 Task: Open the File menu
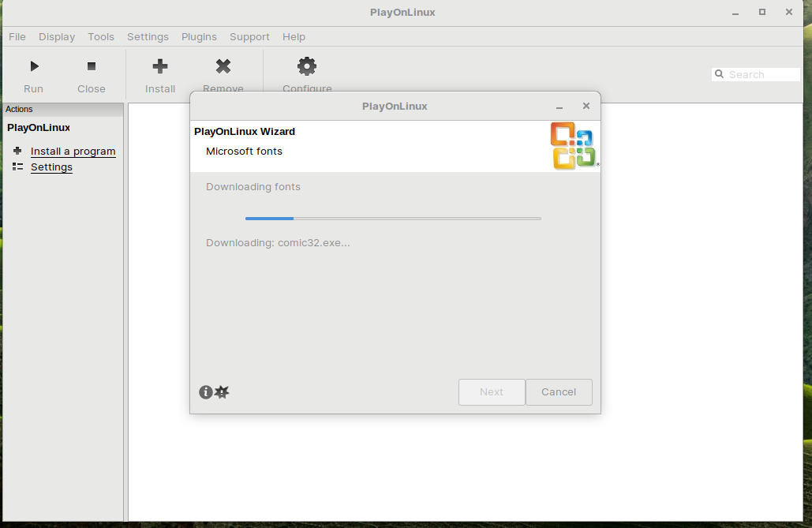(17, 37)
